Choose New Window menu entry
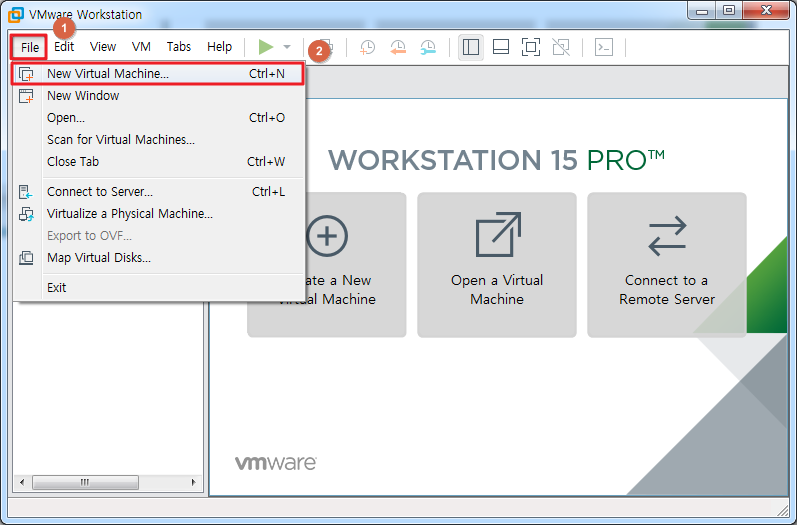 click(x=158, y=96)
